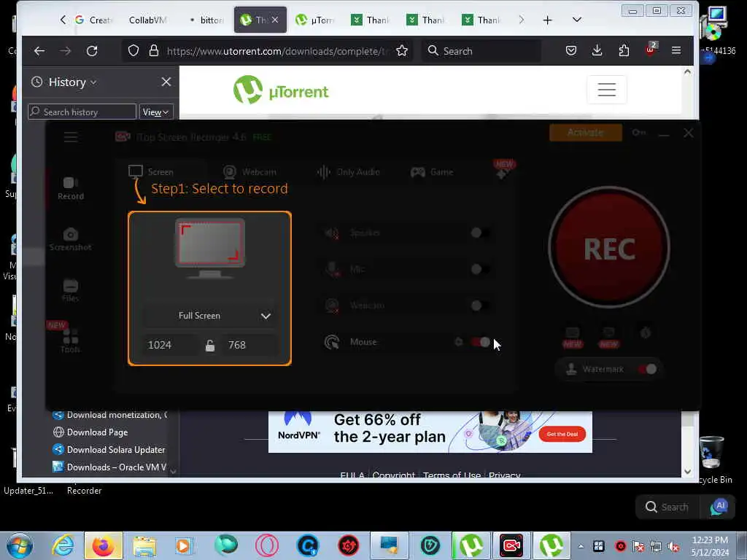Click the Search history field
Screen dimensions: 747x560
82,112
